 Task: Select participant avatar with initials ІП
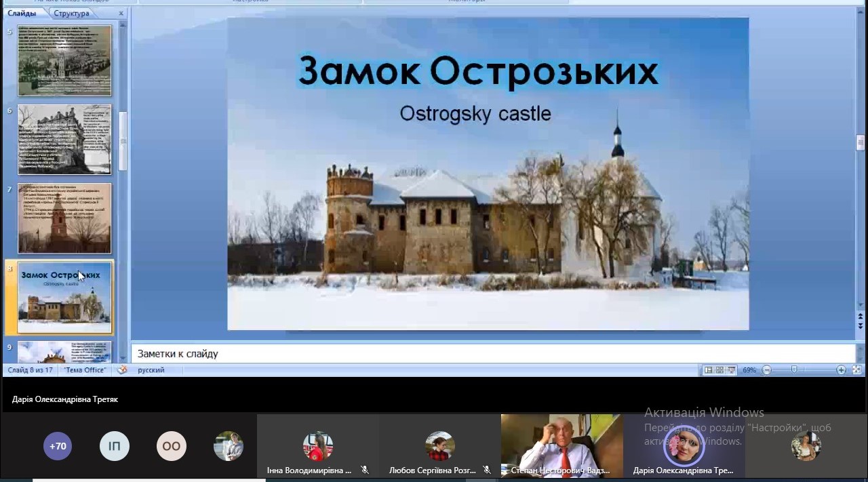(115, 446)
